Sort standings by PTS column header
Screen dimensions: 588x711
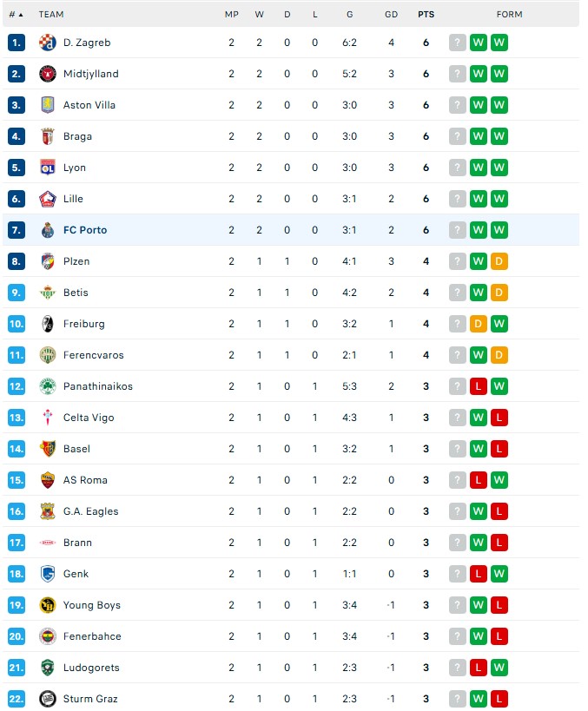426,15
